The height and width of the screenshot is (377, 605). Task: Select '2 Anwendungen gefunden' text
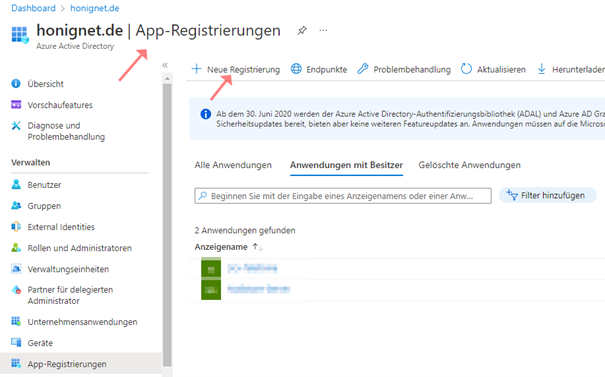point(245,230)
